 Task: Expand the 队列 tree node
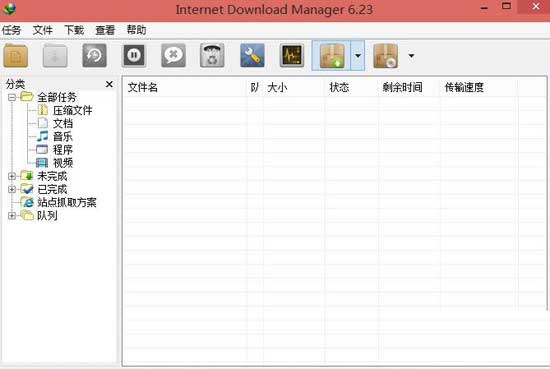pyautogui.click(x=12, y=215)
